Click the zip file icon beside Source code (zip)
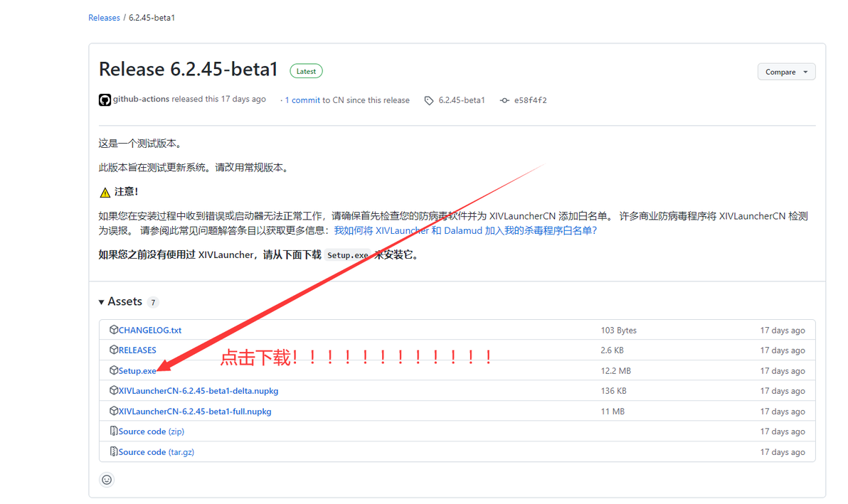 coord(114,431)
